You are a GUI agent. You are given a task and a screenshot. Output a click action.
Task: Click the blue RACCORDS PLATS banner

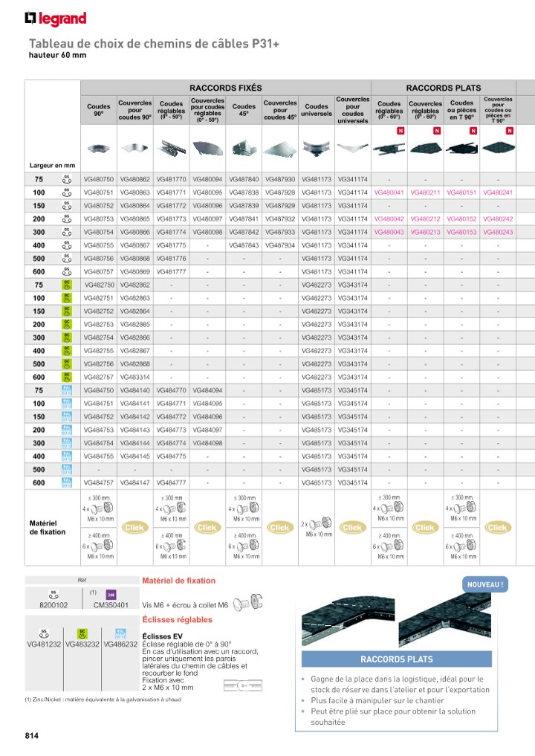pos(397,659)
